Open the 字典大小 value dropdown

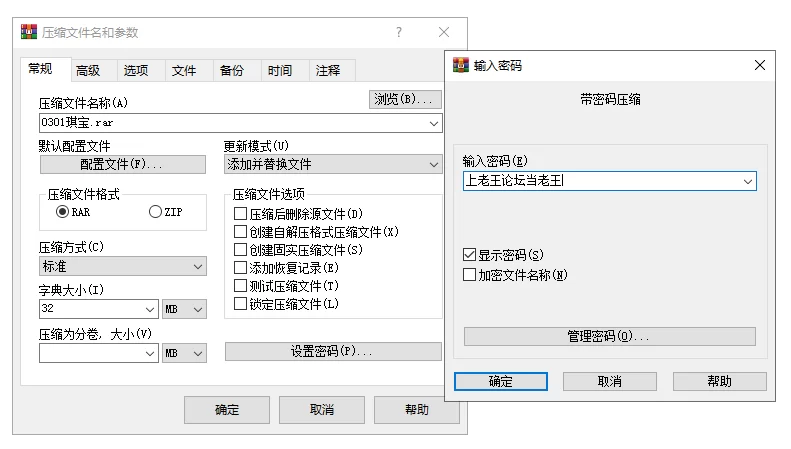[x=150, y=309]
